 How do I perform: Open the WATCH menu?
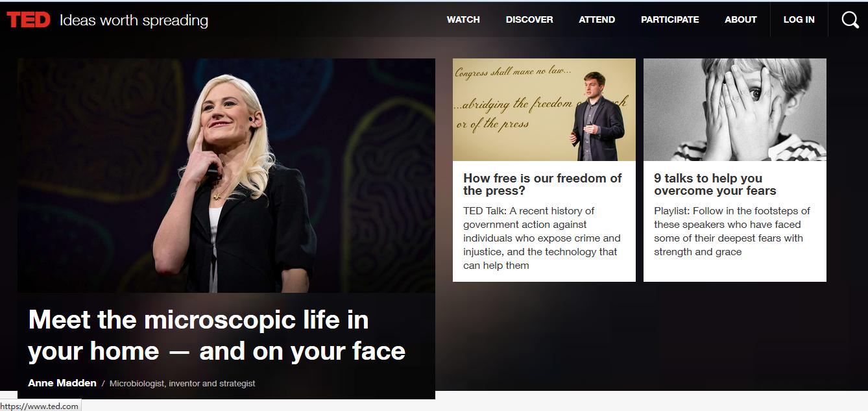click(x=463, y=19)
